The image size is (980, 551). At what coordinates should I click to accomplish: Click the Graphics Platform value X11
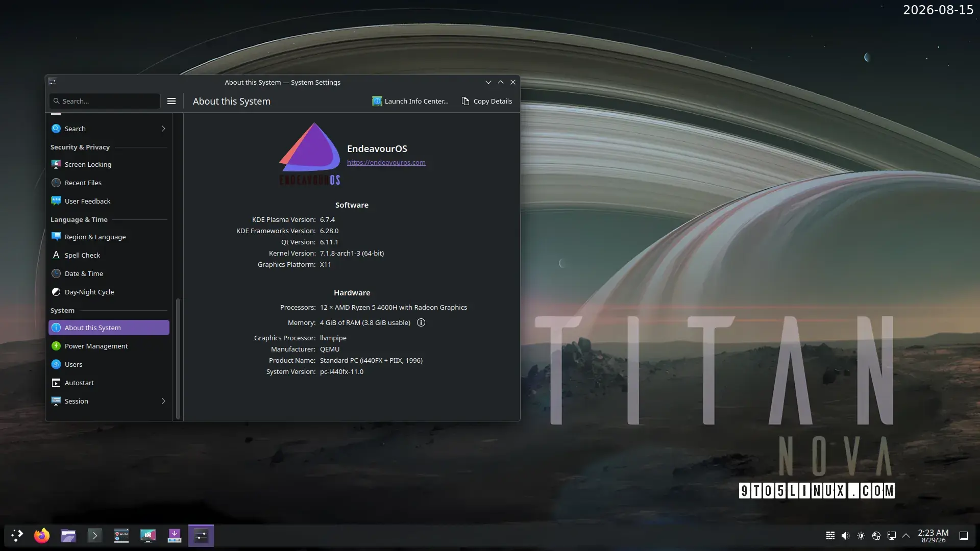pos(326,265)
